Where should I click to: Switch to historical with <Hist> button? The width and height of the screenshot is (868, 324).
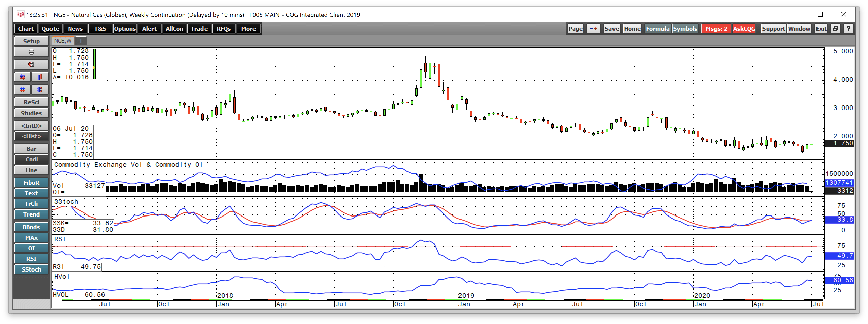pyautogui.click(x=31, y=136)
